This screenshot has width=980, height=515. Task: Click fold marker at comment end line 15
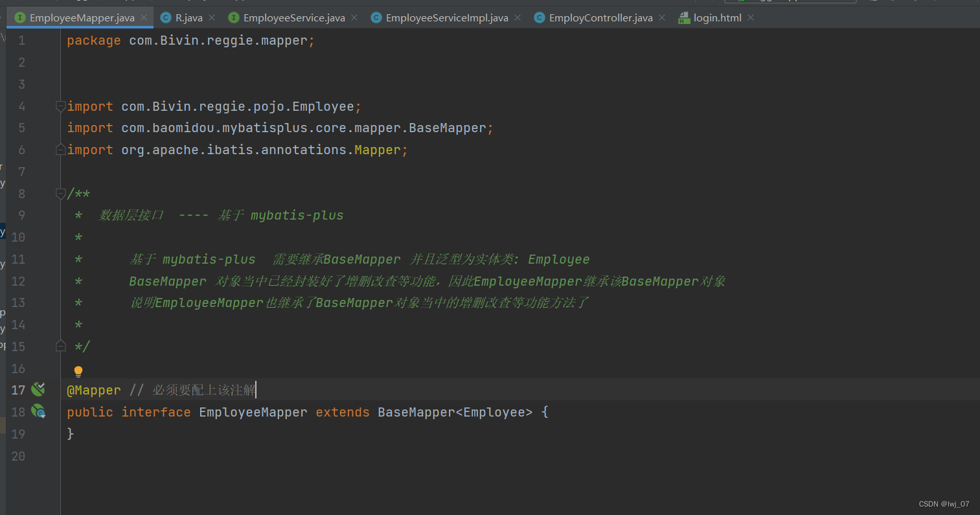[61, 347]
